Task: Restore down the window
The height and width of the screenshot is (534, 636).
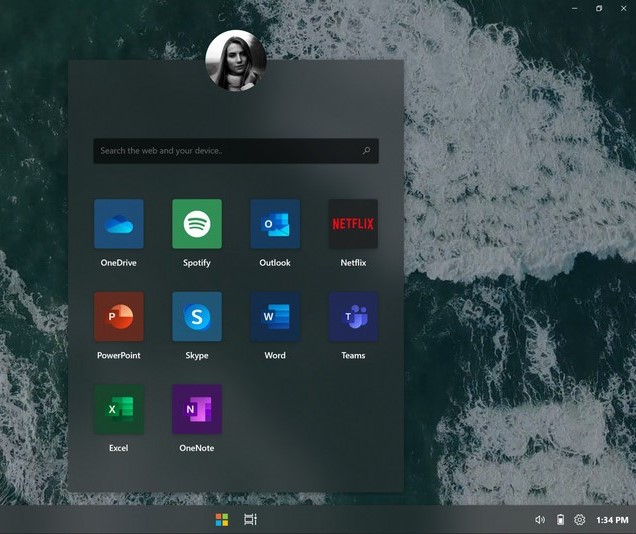Action: 599,9
